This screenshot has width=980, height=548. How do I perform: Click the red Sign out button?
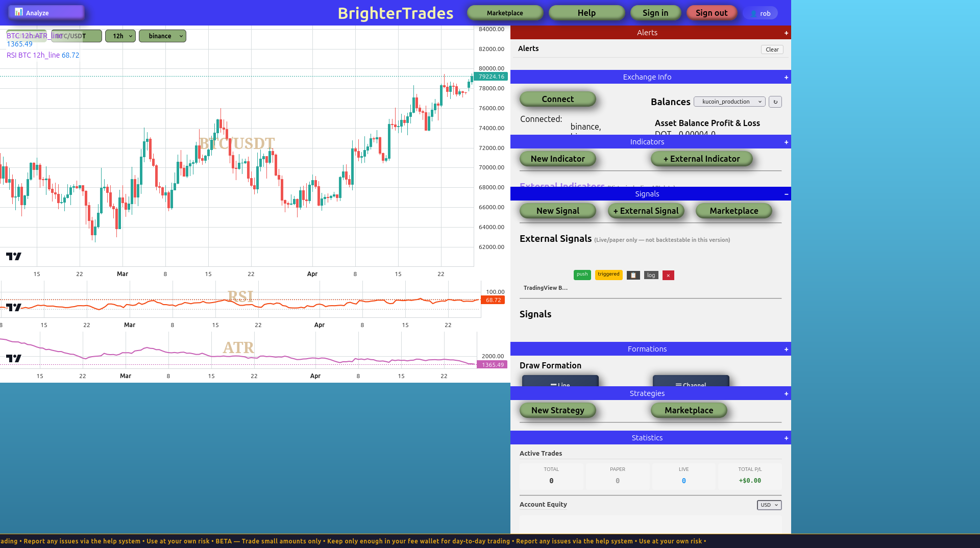coord(712,13)
